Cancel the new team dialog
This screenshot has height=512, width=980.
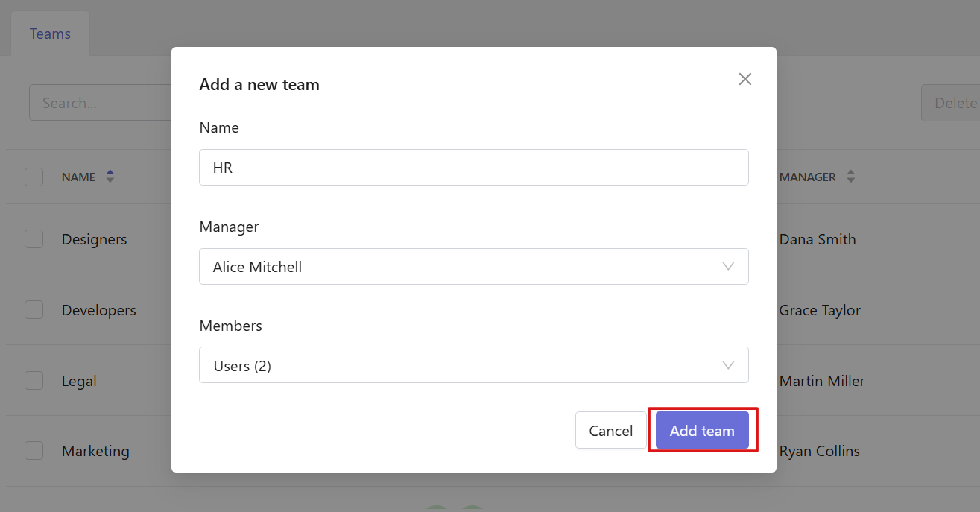pos(610,430)
